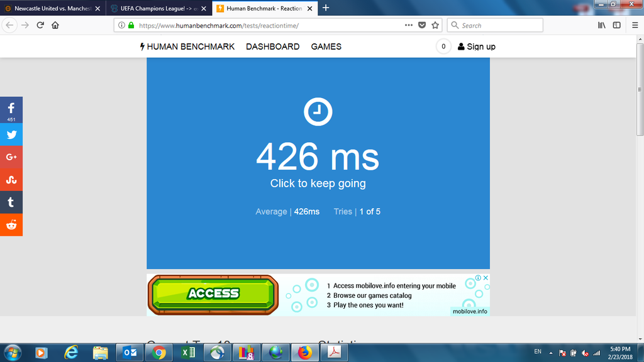Viewport: 644px width, 362px height.
Task: Close the UEFA Champions League tab
Action: click(x=204, y=8)
